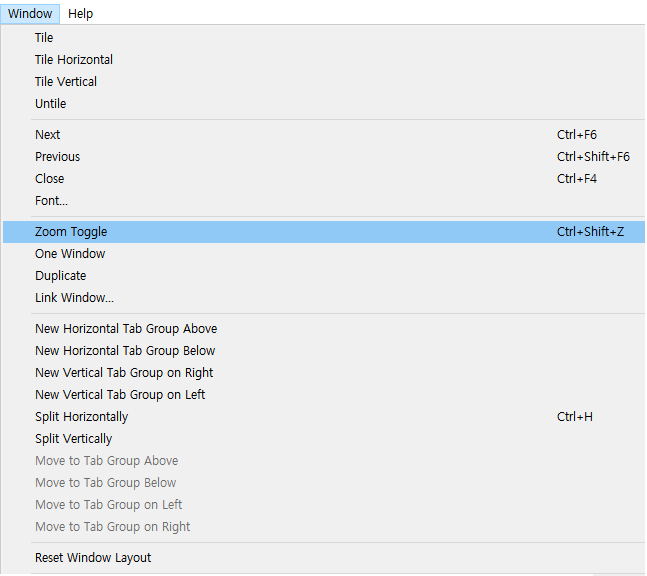Screen dimensions: 647x576
Task: Open the Help menu
Action: click(80, 14)
